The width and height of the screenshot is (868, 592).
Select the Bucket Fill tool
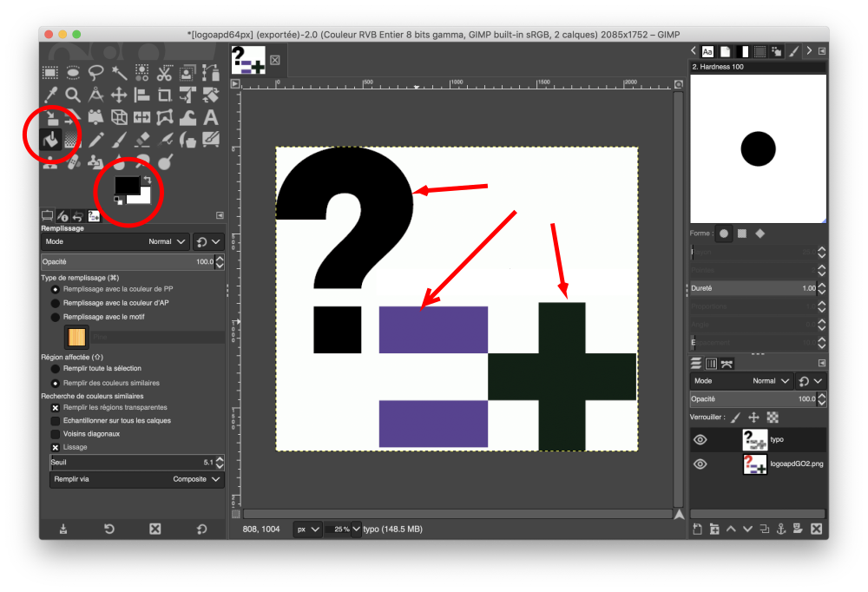pyautogui.click(x=49, y=140)
